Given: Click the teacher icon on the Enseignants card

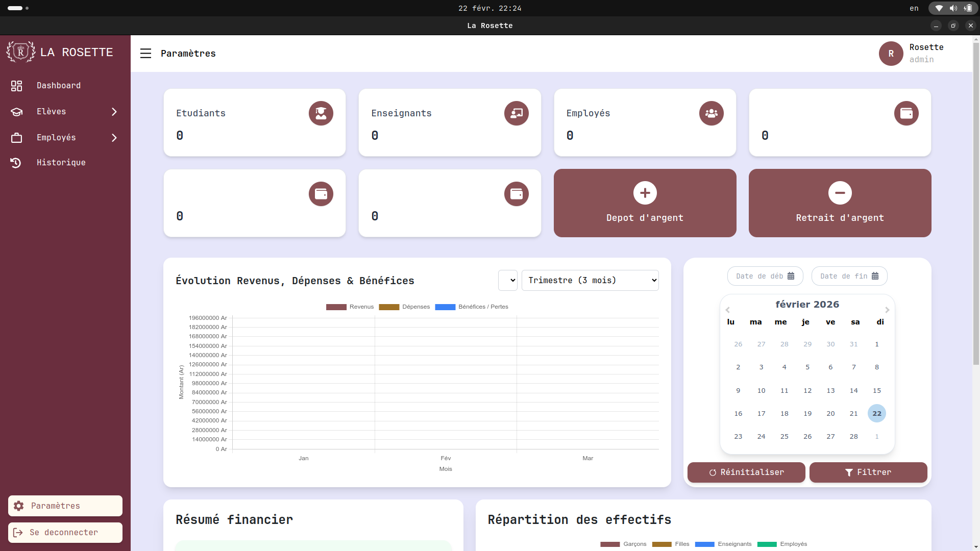Looking at the screenshot, I should pos(516,113).
